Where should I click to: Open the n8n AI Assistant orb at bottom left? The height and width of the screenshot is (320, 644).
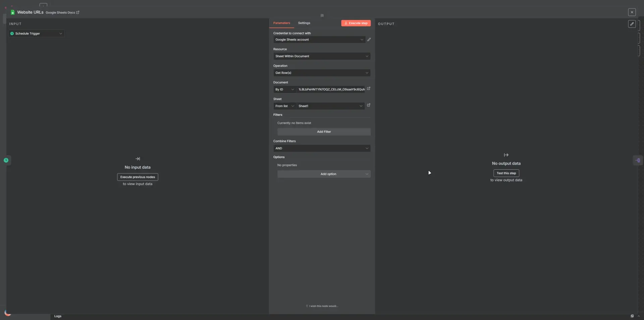pyautogui.click(x=7, y=313)
